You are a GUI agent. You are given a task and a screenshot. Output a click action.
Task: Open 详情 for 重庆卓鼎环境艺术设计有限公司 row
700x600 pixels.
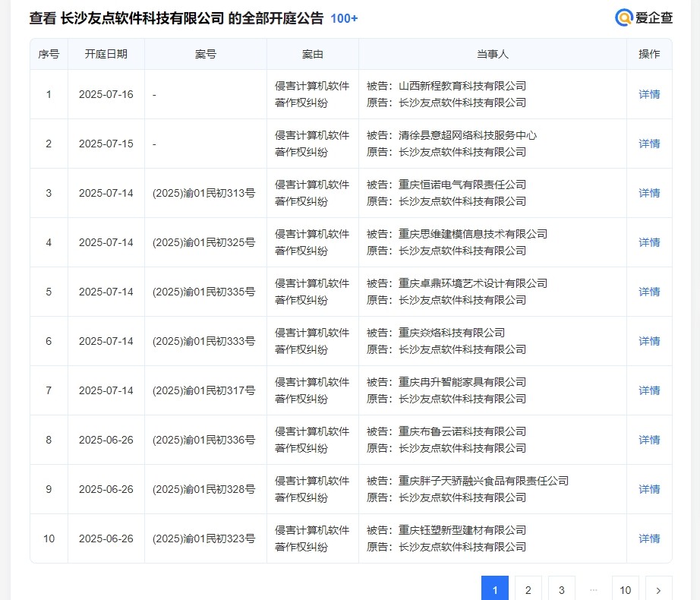(649, 292)
